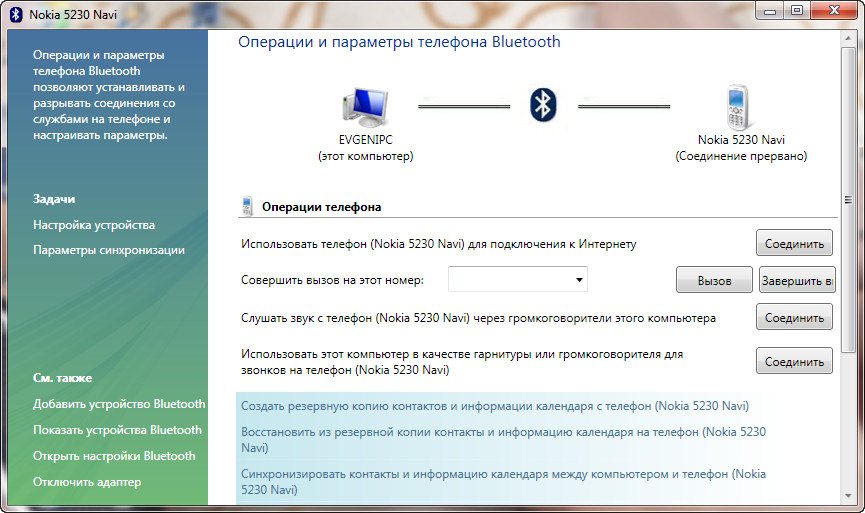Click the vertical scrollbar on the right
865x513 pixels.
849,200
